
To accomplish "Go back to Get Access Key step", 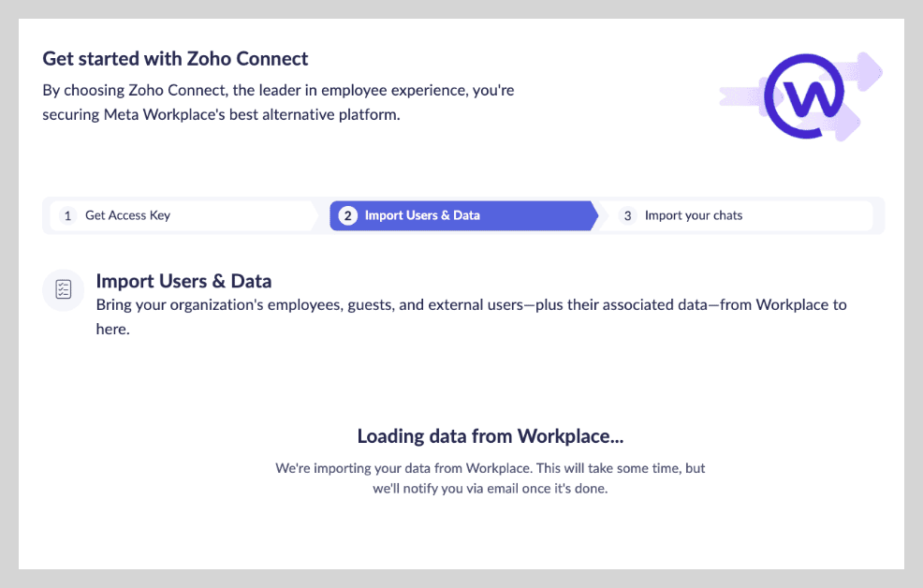I will pyautogui.click(x=128, y=215).
